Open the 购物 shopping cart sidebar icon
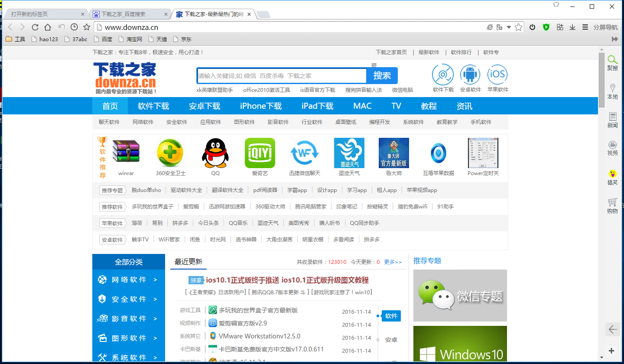624x364 pixels. click(612, 206)
